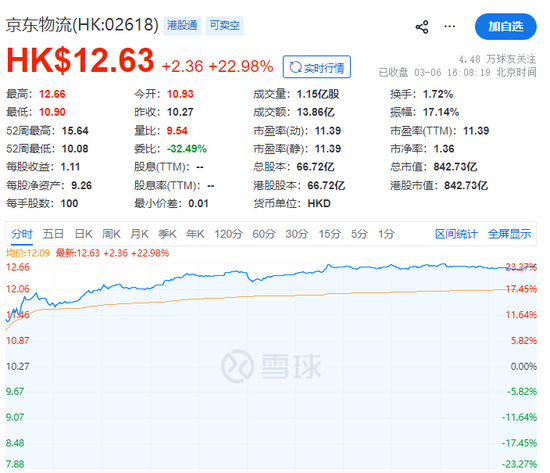This screenshot has width=550, height=473.
Task: Switch to the 年K chart tab
Action: click(x=195, y=234)
